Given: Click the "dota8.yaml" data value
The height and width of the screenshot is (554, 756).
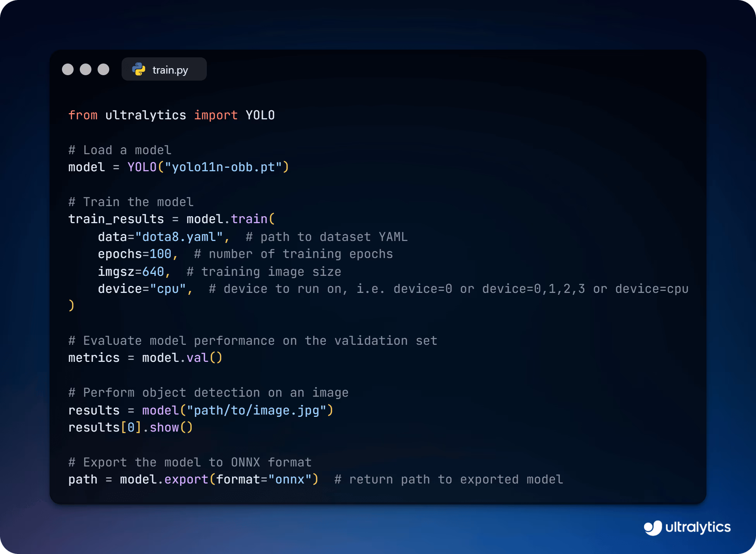Looking at the screenshot, I should pos(179,237).
